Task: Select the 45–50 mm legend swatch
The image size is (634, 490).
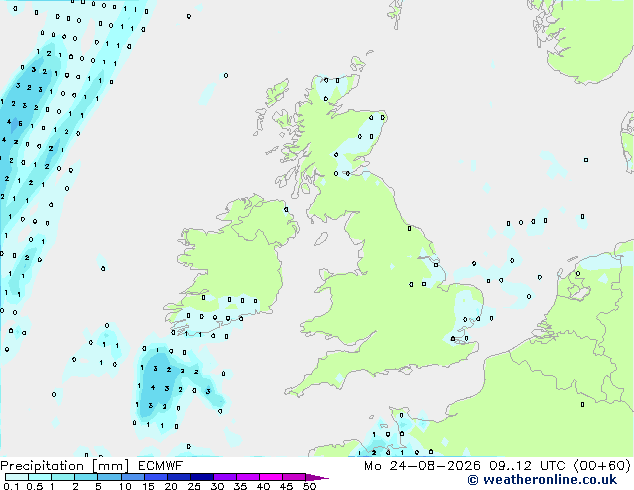Action: pos(294,477)
